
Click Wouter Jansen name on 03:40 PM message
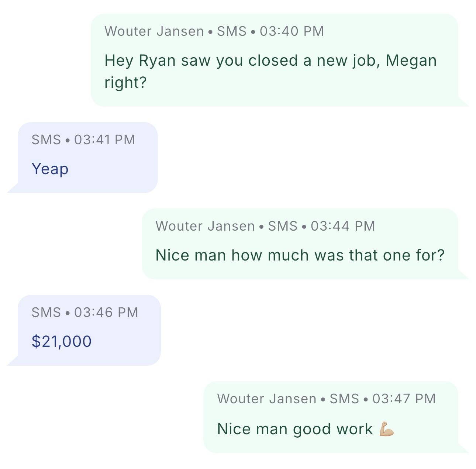point(154,31)
